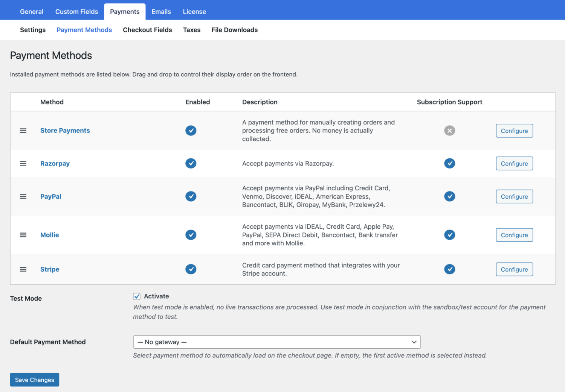
Task: Click Stripe subscription support checkmark
Action: click(x=450, y=269)
